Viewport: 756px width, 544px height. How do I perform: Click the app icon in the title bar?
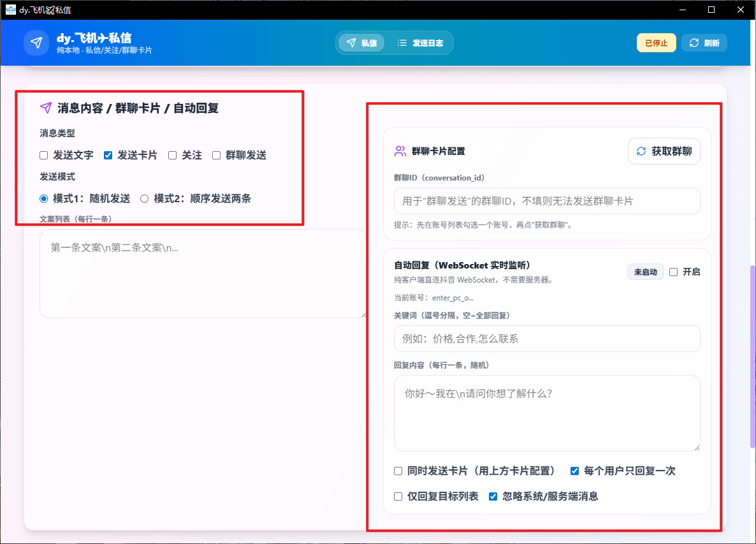(10, 10)
